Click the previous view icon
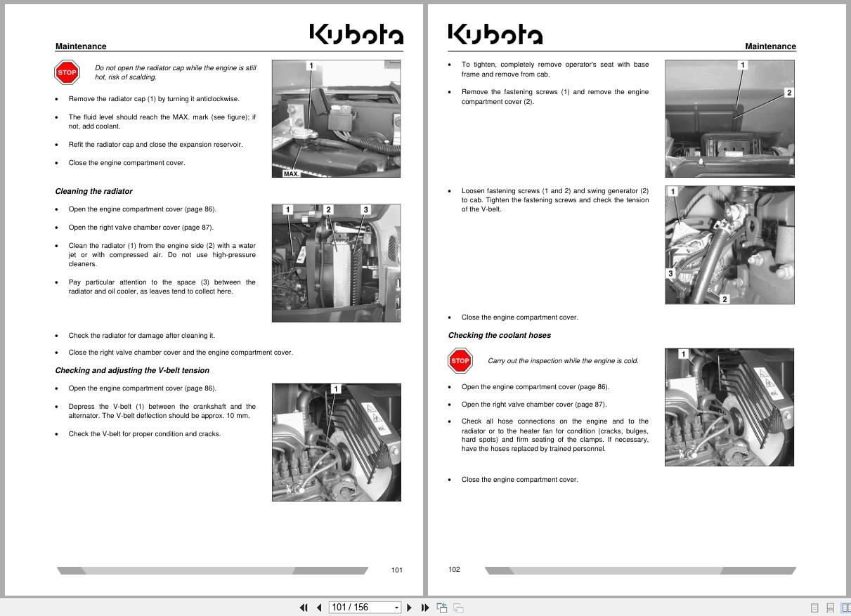Image resolution: width=851 pixels, height=616 pixels. [442, 607]
